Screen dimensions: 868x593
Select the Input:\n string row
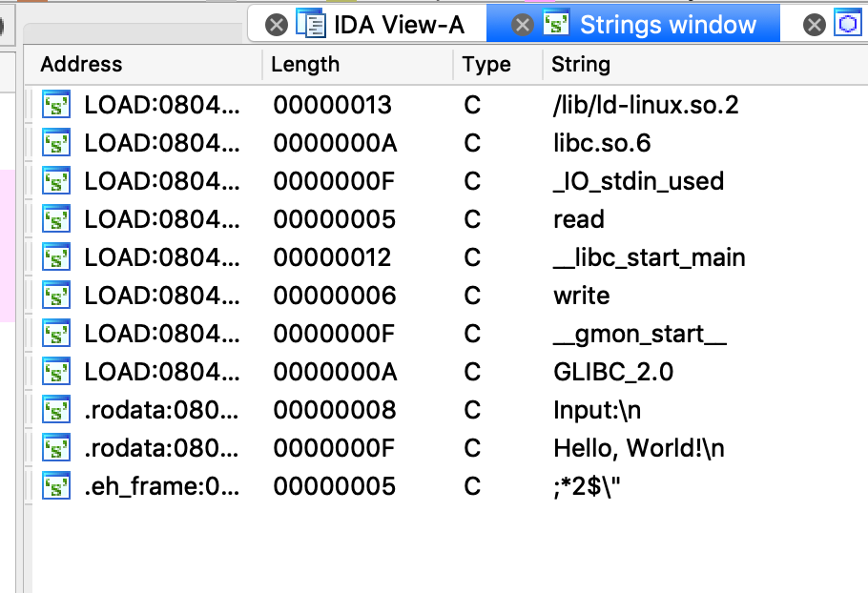point(446,410)
